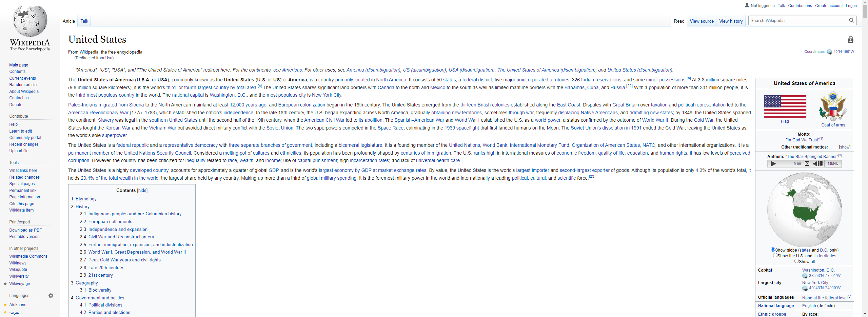Screen dimensions: 868x317
Task: Open the anthem player MENU button
Action: pyautogui.click(x=833, y=163)
